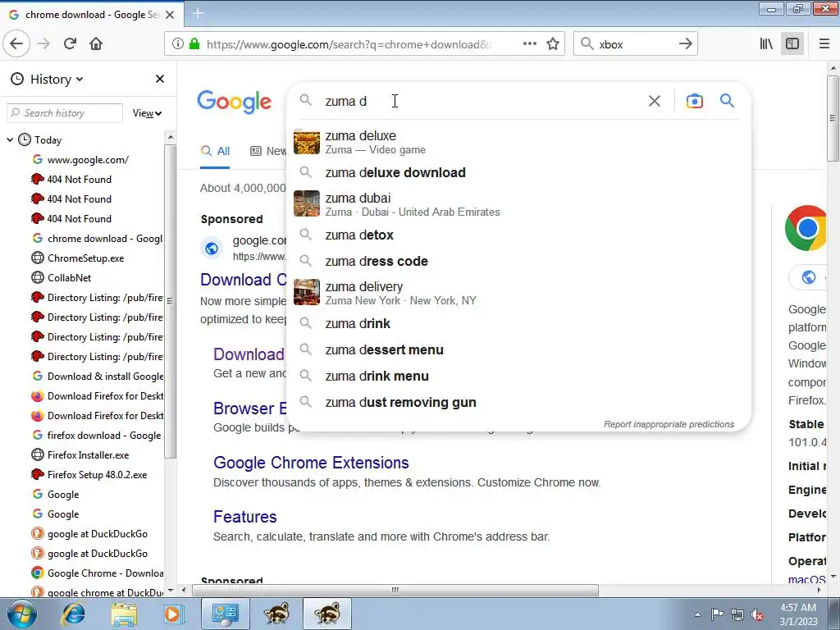Open www.google.com/ history entry
This screenshot has width=840, height=630.
coord(88,160)
